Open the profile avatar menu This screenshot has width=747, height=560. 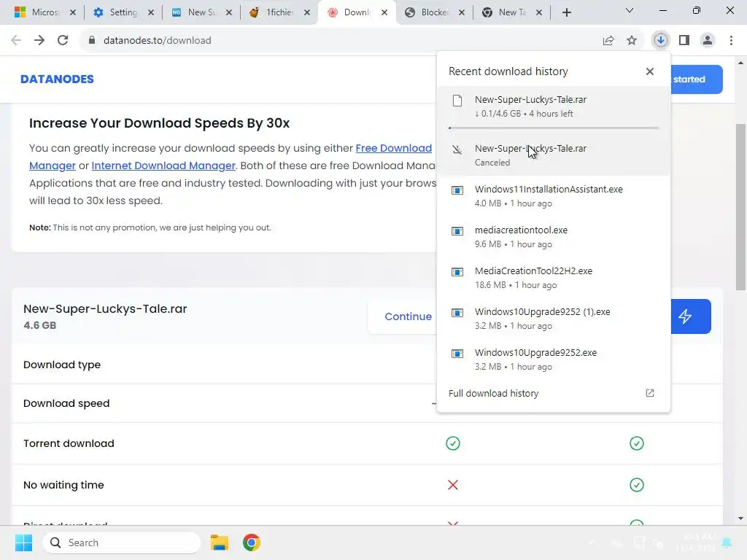[x=708, y=41]
